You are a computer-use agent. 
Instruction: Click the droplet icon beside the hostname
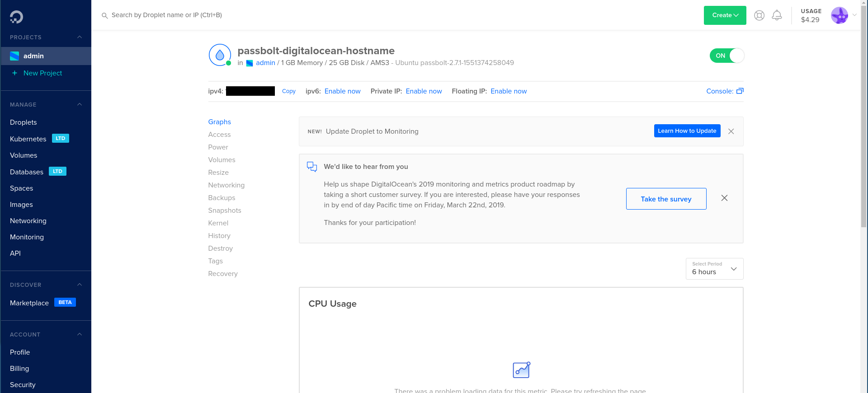click(x=220, y=55)
